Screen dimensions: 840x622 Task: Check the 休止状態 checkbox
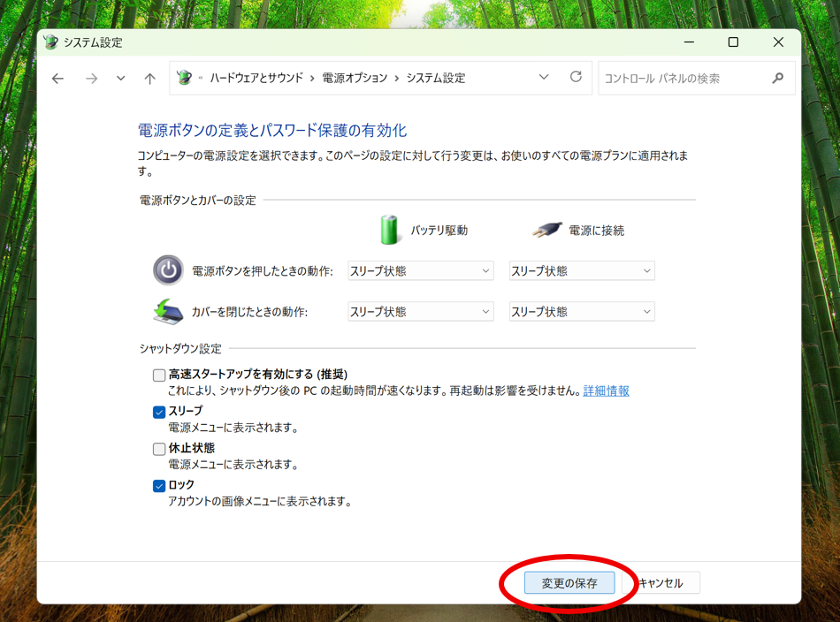click(159, 449)
